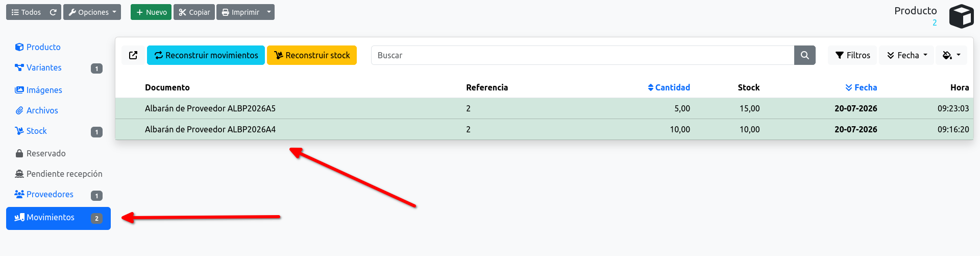
Task: Click the Copiar scissors button
Action: coord(194,12)
